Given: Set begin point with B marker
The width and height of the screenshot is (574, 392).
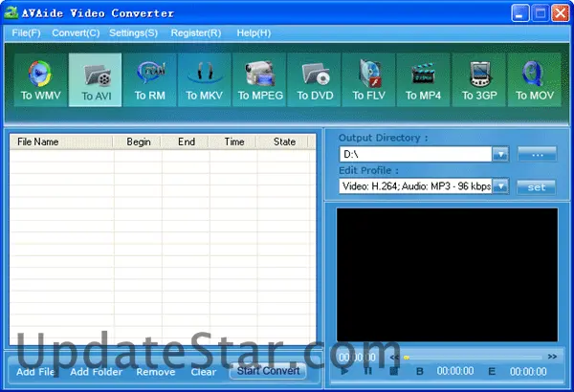Looking at the screenshot, I should pos(420,372).
